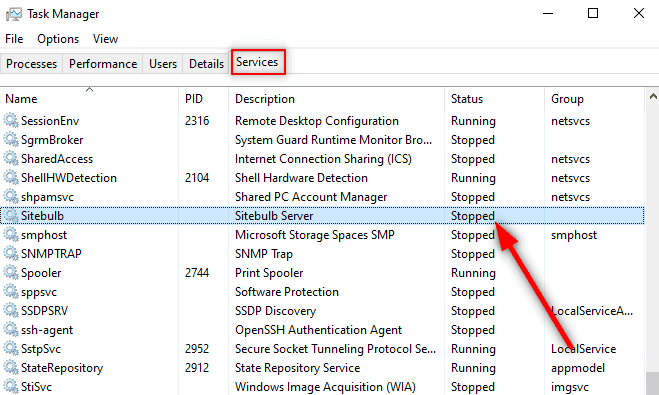Select the SgrmBroker service name
The image size is (659, 395).
point(52,140)
